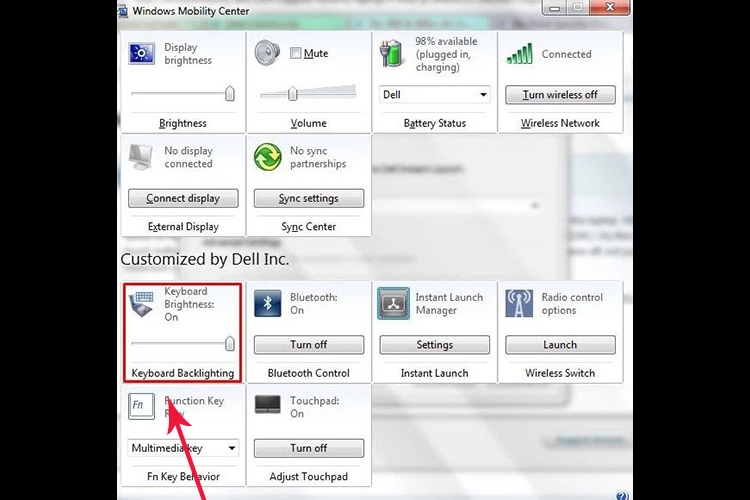Click the Sync Center label

tap(309, 226)
